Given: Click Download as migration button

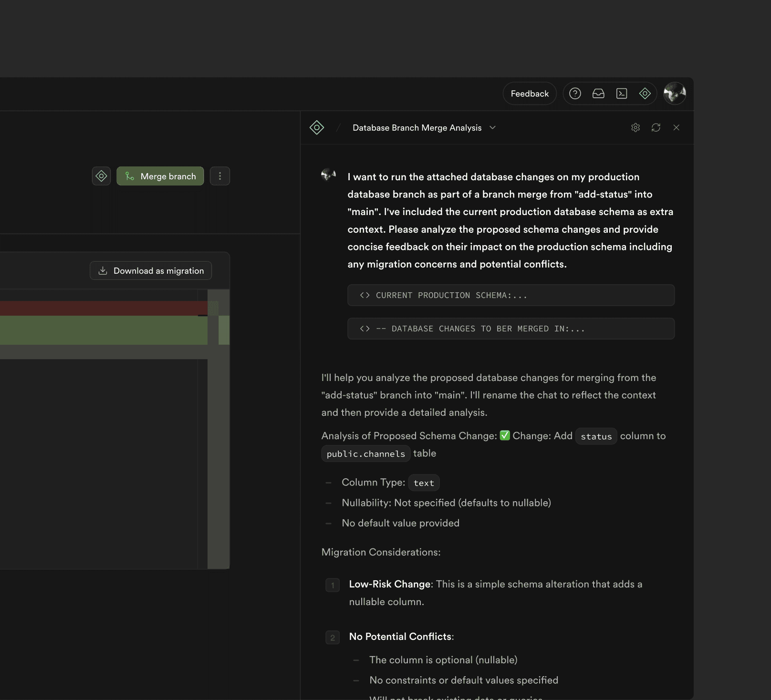Looking at the screenshot, I should 151,271.
